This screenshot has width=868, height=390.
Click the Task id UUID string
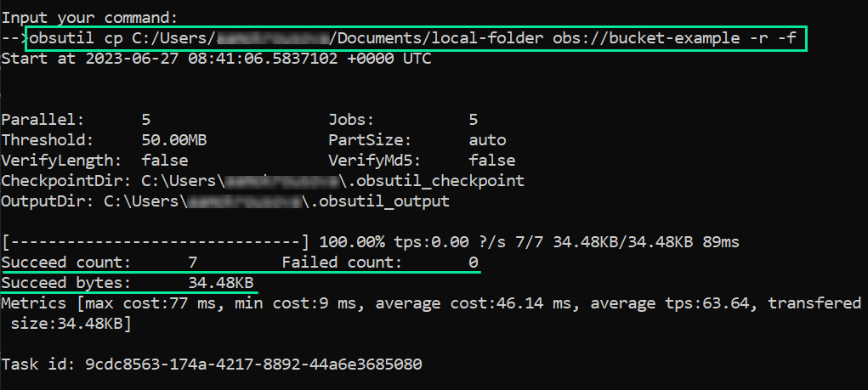[253, 365]
